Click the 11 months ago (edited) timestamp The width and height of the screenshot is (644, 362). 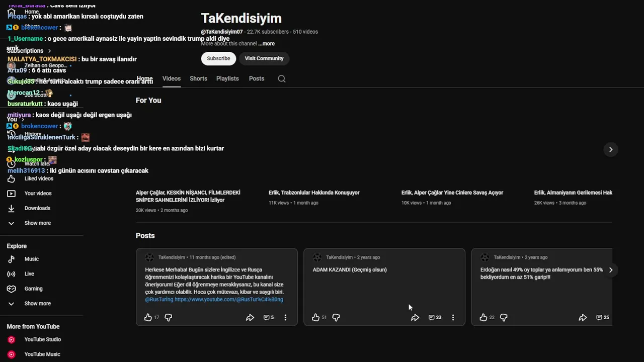212,257
